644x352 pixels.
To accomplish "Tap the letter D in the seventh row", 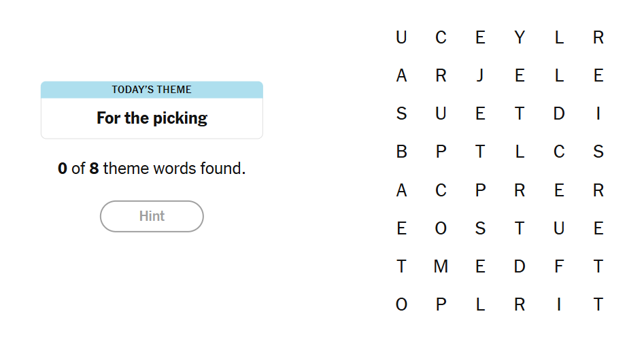I will [x=520, y=267].
